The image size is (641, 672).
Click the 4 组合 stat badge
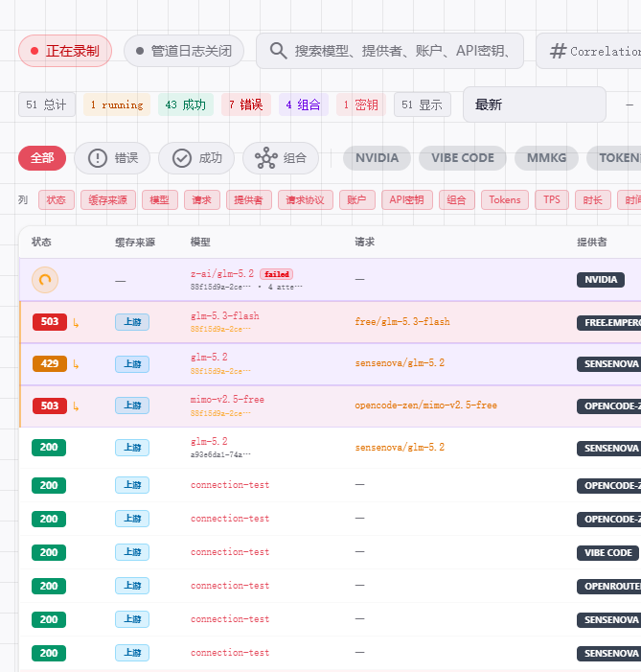[304, 104]
